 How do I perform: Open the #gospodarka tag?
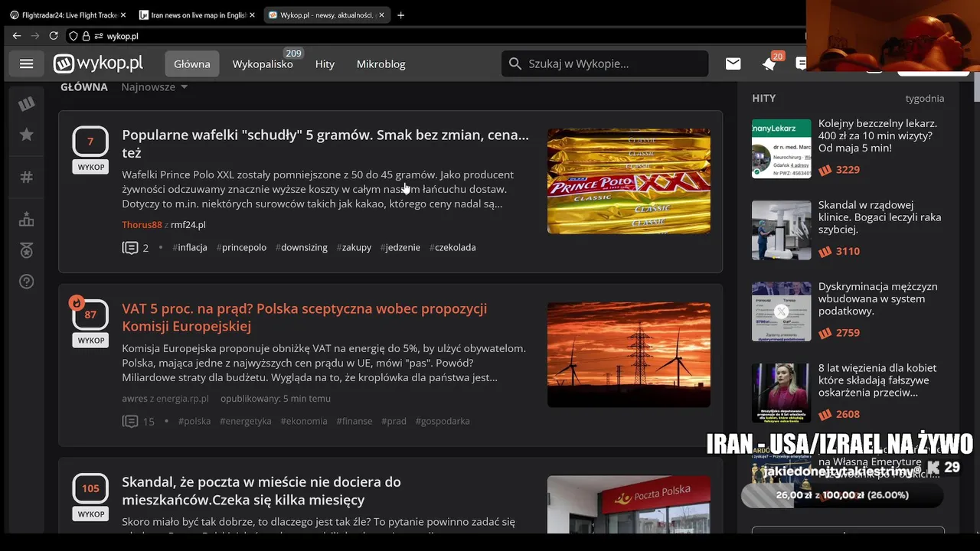click(443, 421)
